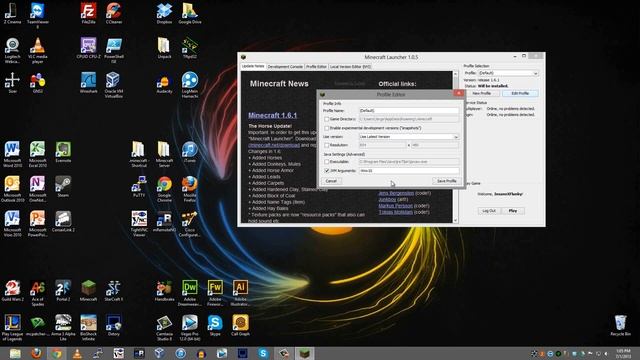This screenshot has width=640, height=360.
Task: Open the Recycle Bin on the desktop
Action: (x=620, y=325)
